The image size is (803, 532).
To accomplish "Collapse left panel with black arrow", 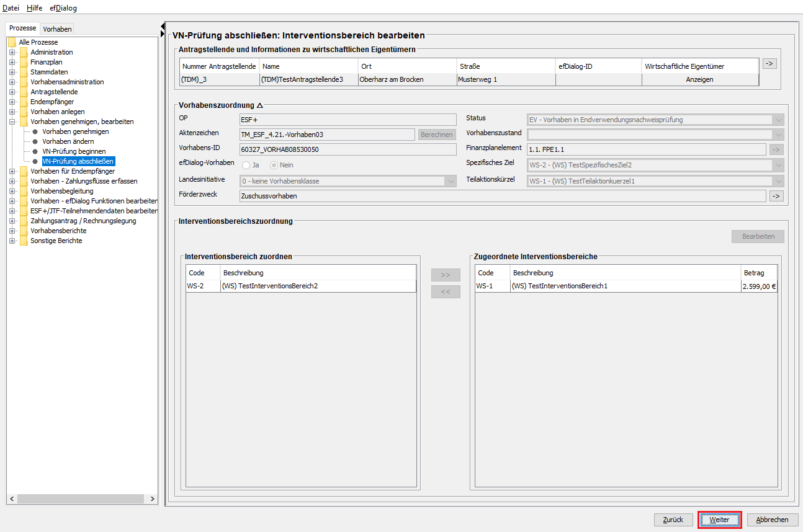I will (x=163, y=28).
